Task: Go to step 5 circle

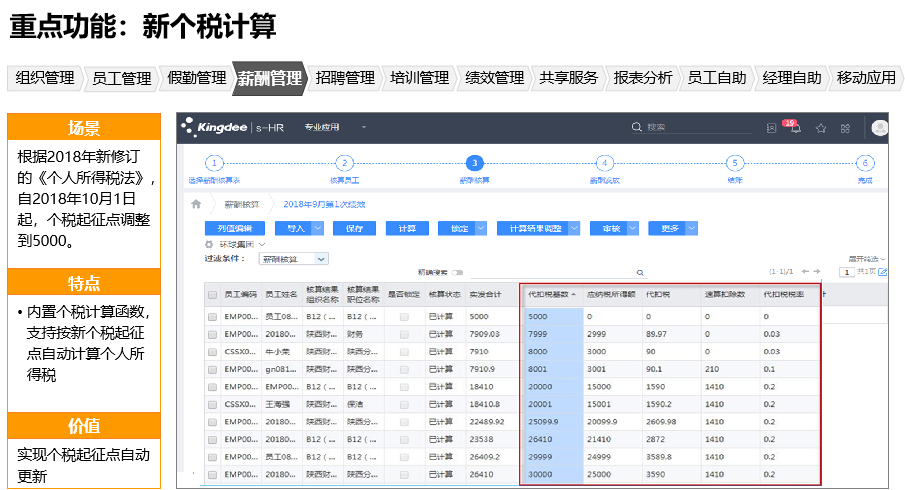Action: 735,163
